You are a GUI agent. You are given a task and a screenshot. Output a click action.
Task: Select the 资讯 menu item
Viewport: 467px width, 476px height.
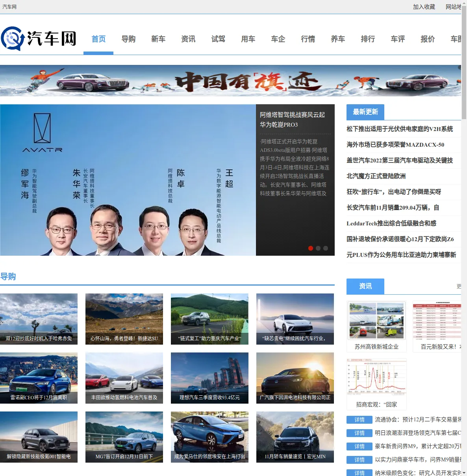[188, 39]
